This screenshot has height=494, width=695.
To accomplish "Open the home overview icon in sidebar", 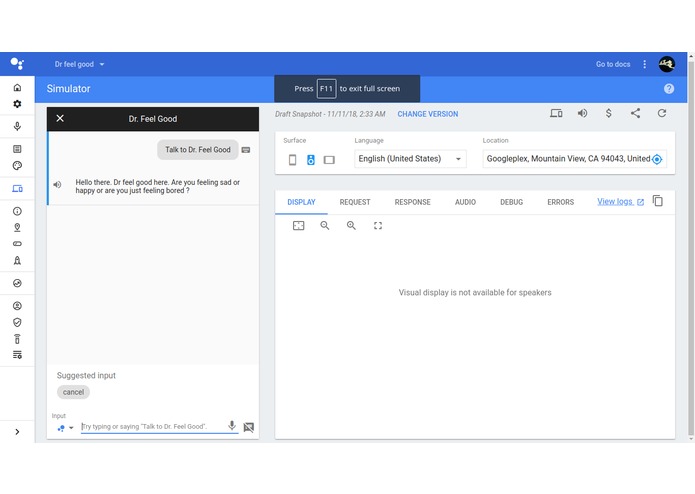I will pyautogui.click(x=17, y=87).
